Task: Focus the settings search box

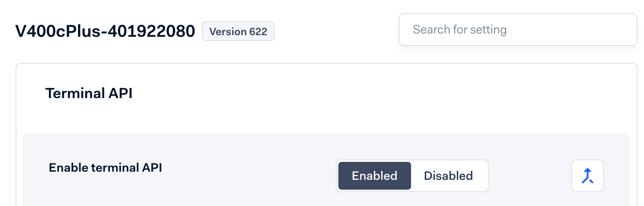Action: coord(518,29)
